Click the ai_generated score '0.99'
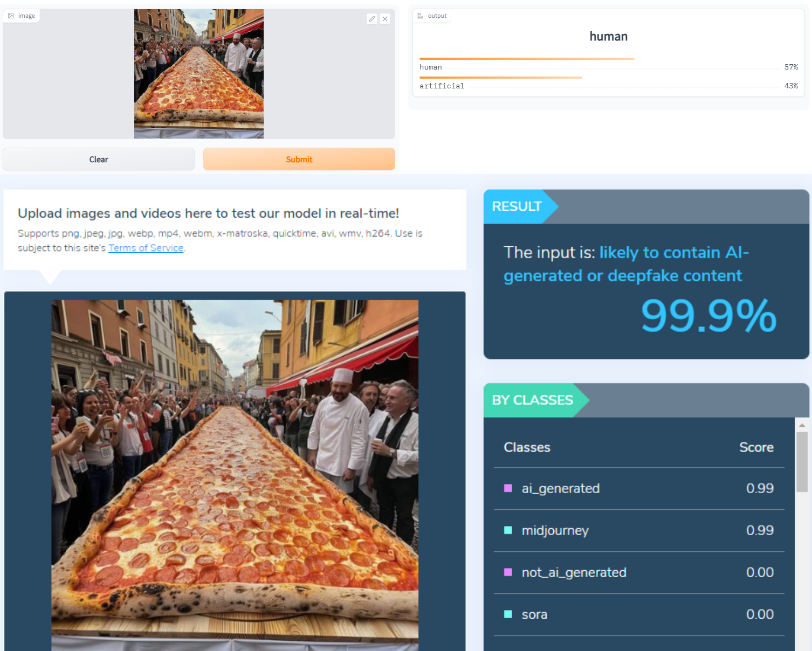 coord(760,488)
